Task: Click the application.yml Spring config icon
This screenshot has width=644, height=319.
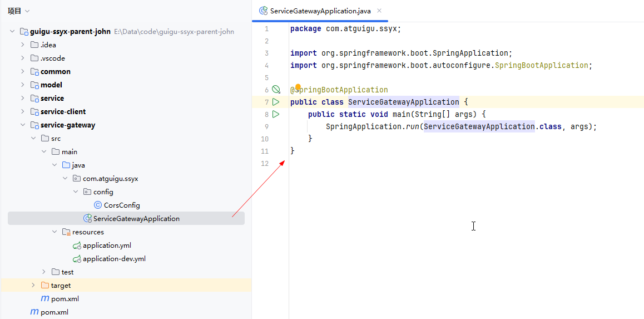Action: (77, 246)
